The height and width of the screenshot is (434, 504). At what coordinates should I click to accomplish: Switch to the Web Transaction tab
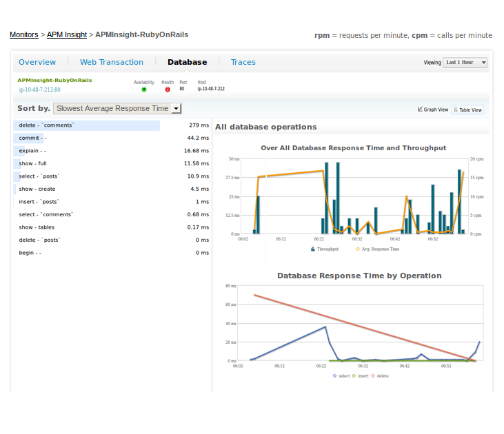point(112,62)
